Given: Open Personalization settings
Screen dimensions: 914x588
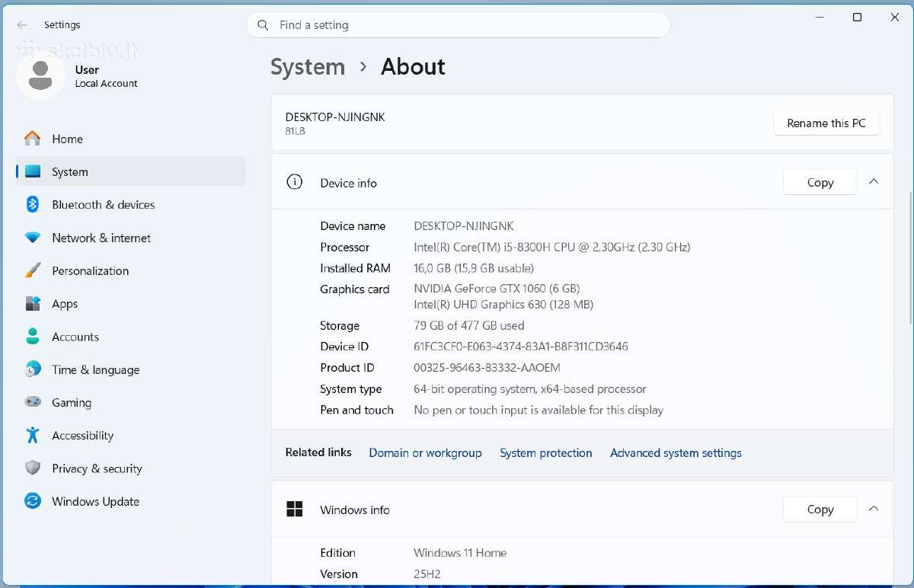Looking at the screenshot, I should 131,270.
